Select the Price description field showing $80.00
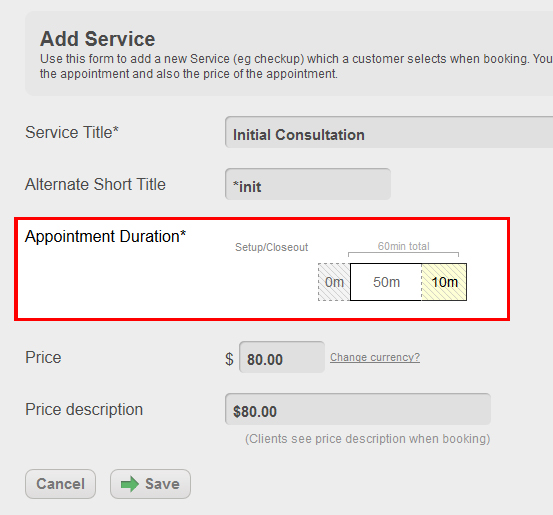553x515 pixels. [358, 409]
